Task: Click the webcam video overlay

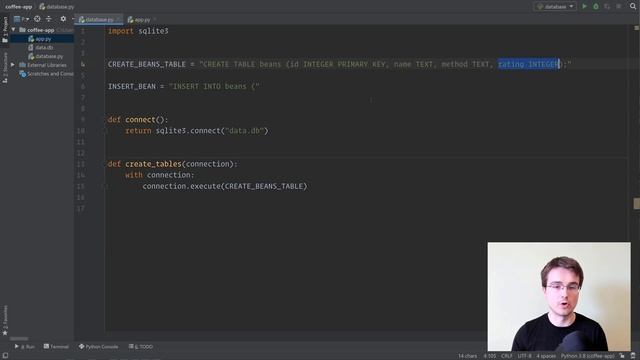Action: 559,296
